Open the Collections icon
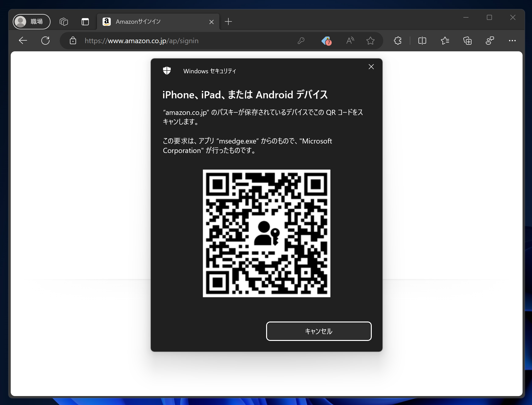This screenshot has height=405, width=532. [467, 41]
